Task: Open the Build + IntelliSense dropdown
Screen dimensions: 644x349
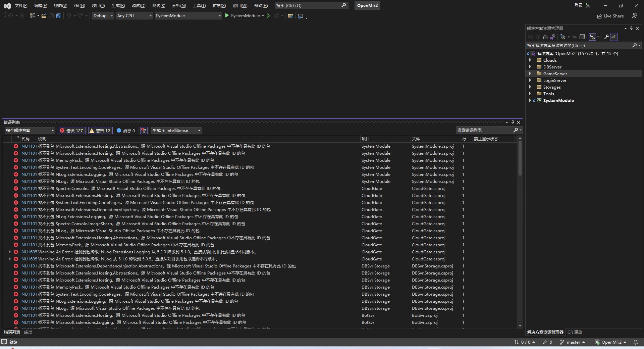Action: (176, 131)
